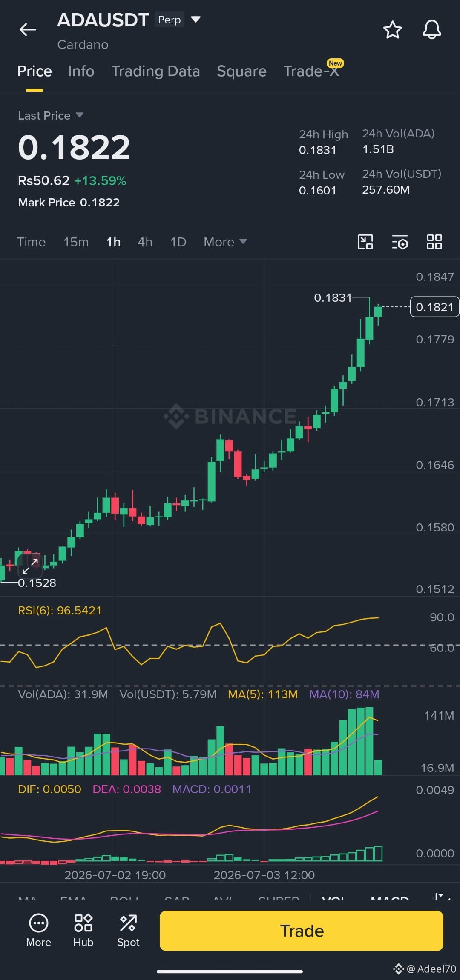
Task: Tap the 2026-07-03 12:00 time label
Action: 264,875
